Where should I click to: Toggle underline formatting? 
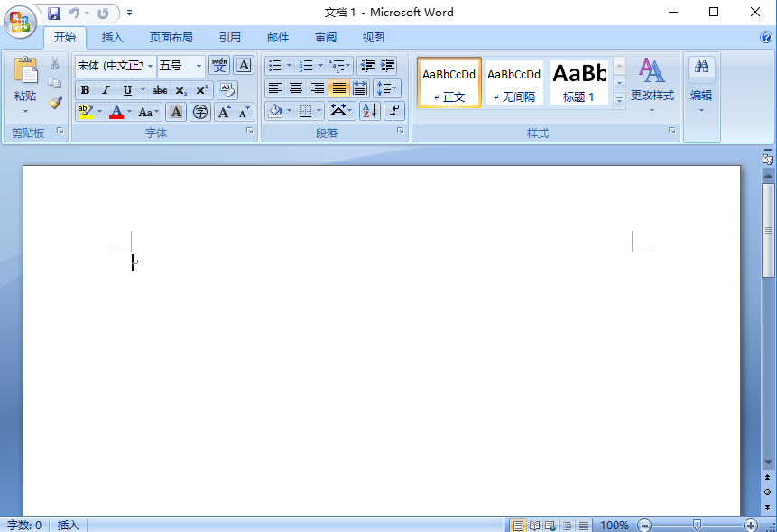tap(127, 90)
